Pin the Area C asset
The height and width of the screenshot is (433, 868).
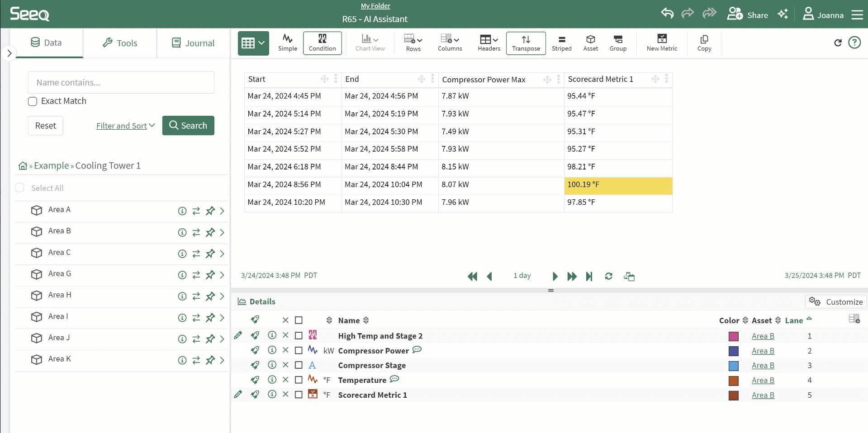click(210, 254)
